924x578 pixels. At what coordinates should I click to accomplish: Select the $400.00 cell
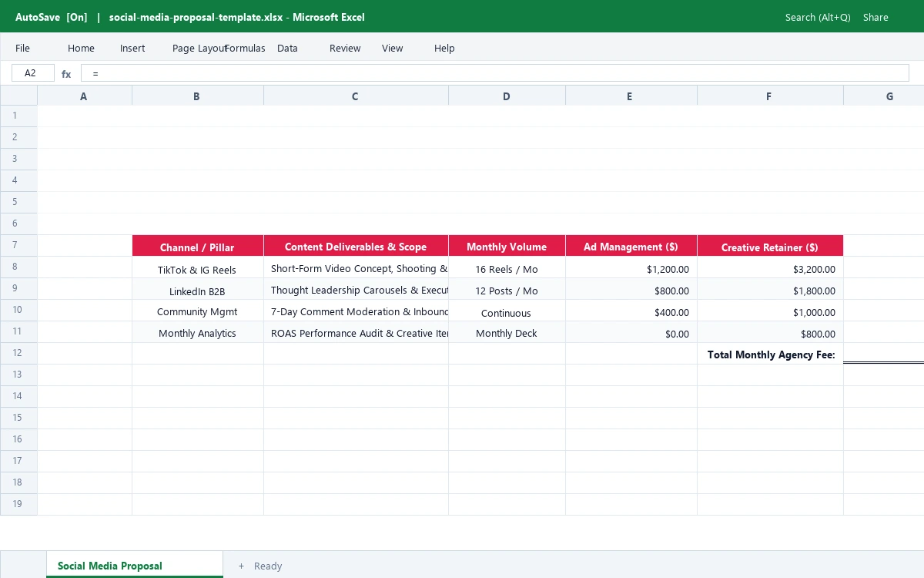point(631,311)
